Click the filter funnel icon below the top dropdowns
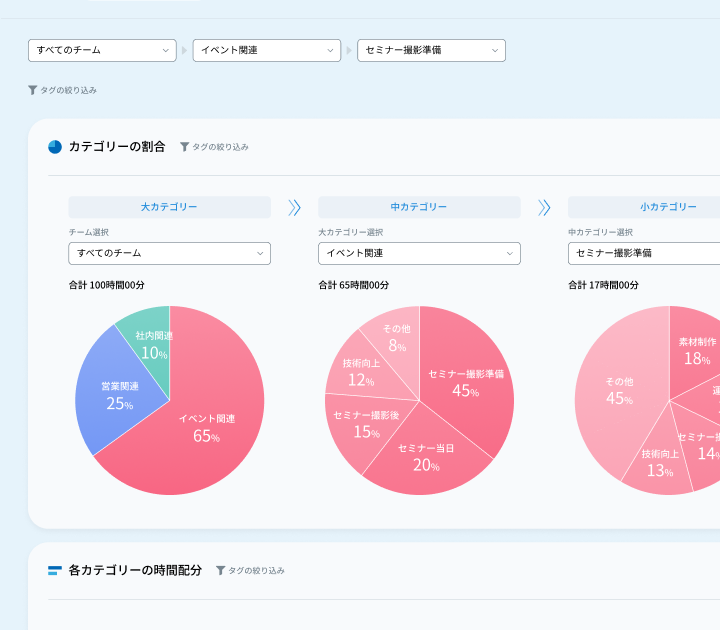The width and height of the screenshot is (720, 630). (33, 90)
